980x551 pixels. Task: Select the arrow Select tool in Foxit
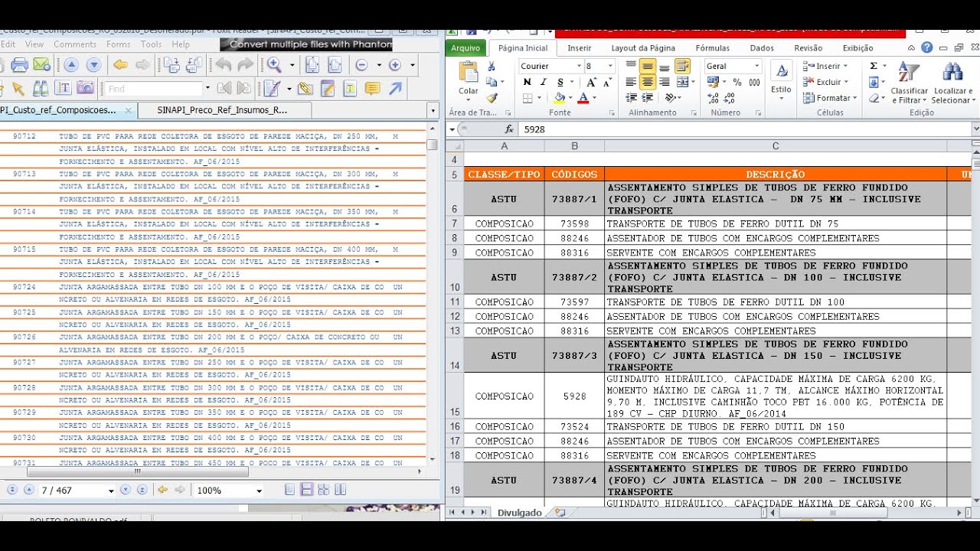[18, 89]
